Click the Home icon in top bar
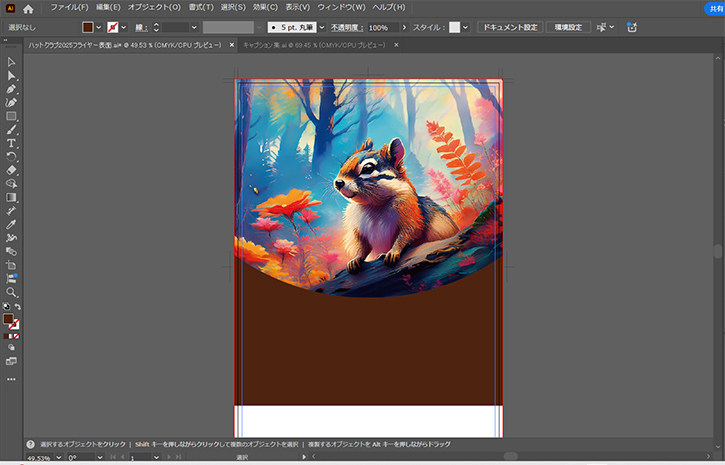Viewport: 725px width, 465px height. pyautogui.click(x=28, y=8)
